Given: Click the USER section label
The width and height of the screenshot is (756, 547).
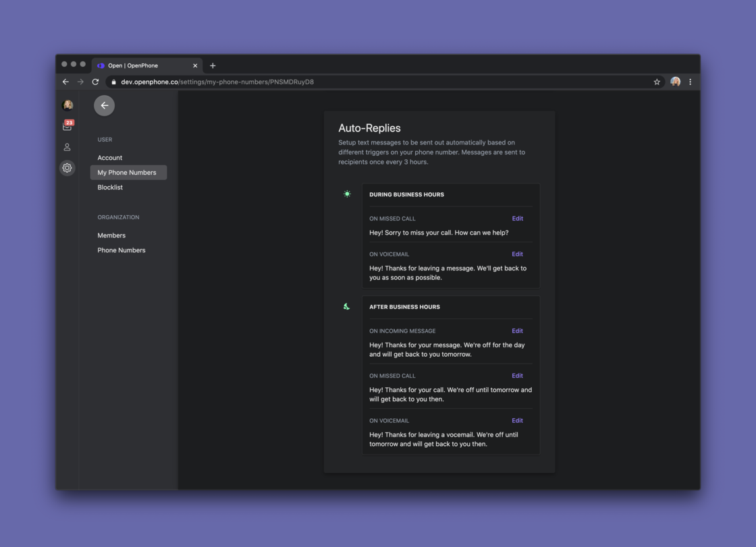Looking at the screenshot, I should click(x=105, y=140).
